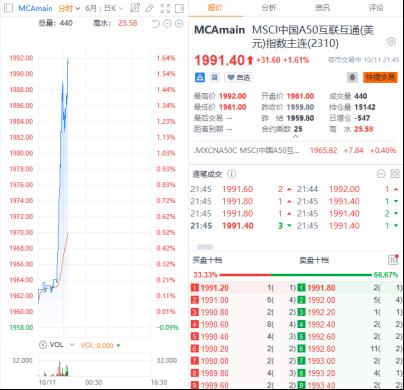404x390 pixels.
Task: Click bid level 2 price 1991.00
Action: coord(215,300)
